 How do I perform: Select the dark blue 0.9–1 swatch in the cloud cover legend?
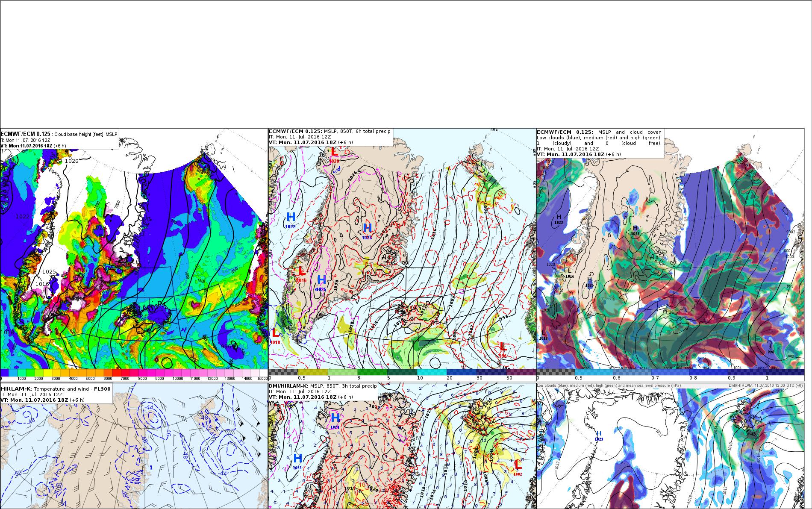747,372
